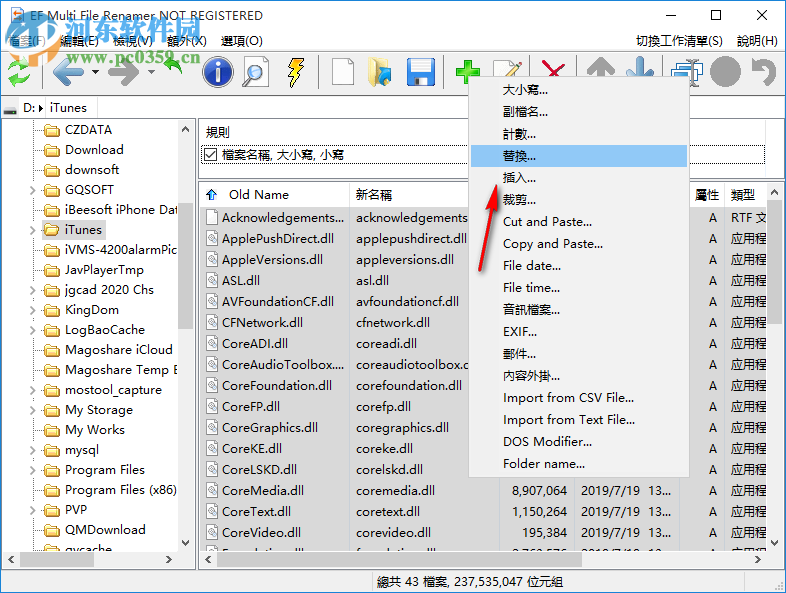Move rule up with the gray up arrow
The height and width of the screenshot is (593, 786).
[601, 68]
